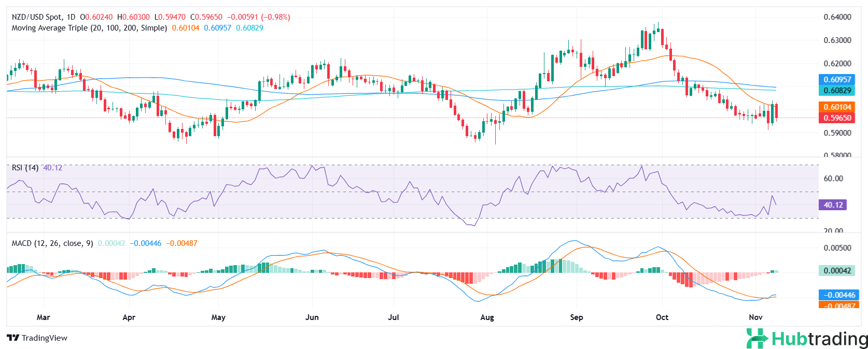Click the red 0.59650 current price tag
Image resolution: width=868 pixels, height=349 pixels.
tap(837, 118)
